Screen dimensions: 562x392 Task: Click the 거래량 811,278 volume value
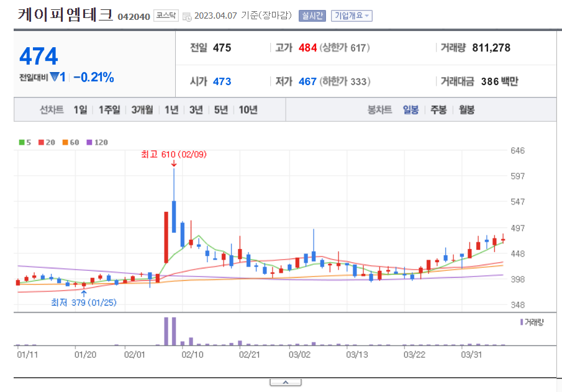(491, 48)
